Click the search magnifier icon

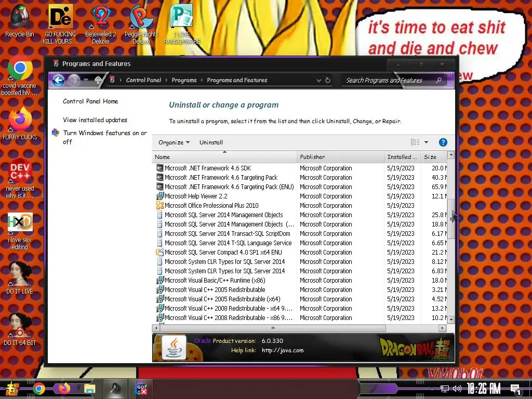tap(438, 80)
